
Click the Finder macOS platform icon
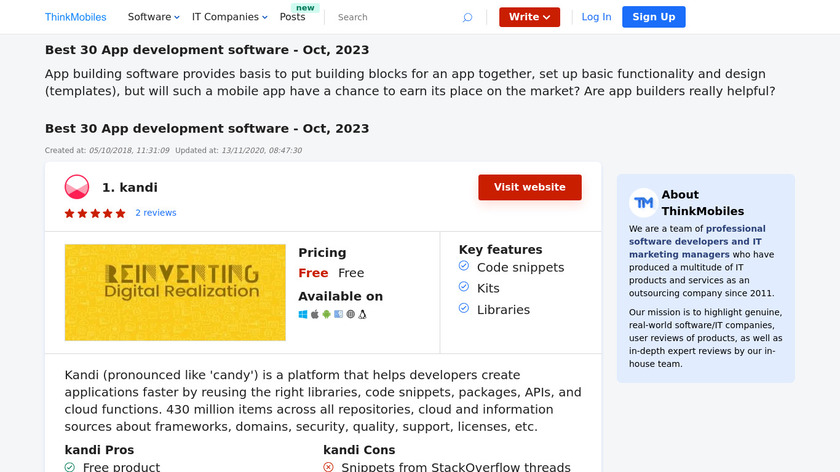coord(339,314)
